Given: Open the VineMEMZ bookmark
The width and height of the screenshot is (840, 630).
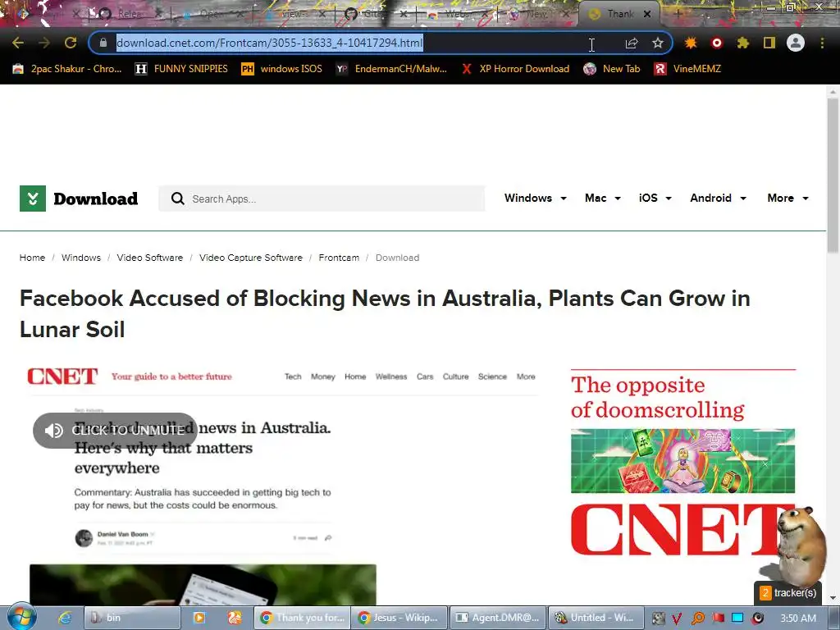Looking at the screenshot, I should 688,69.
